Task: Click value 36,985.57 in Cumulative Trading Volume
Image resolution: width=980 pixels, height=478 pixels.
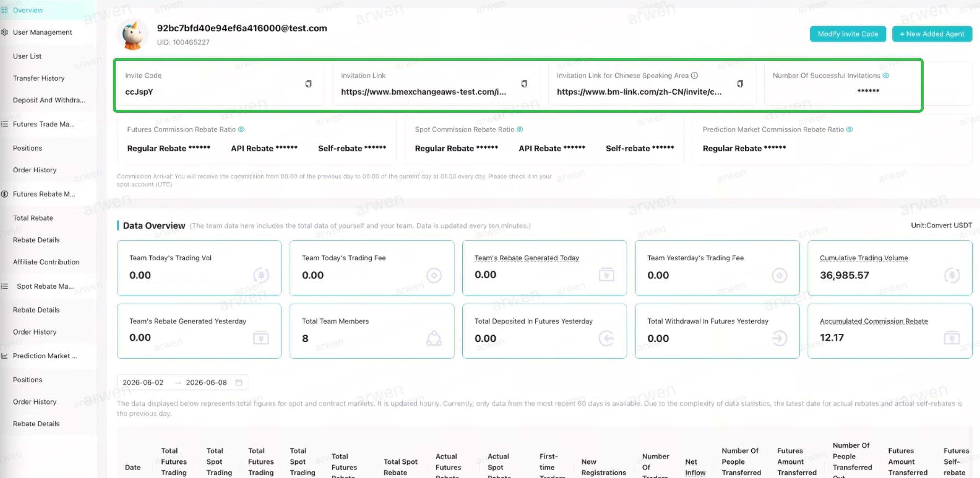Action: tap(844, 275)
